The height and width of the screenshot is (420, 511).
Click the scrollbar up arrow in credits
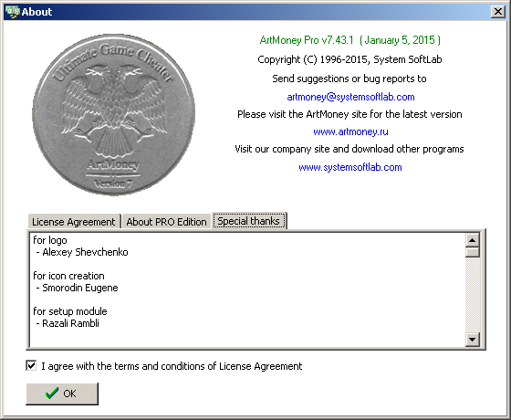click(x=473, y=241)
